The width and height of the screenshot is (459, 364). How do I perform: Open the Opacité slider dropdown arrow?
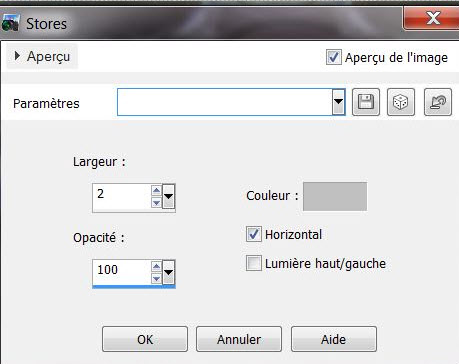(x=168, y=272)
